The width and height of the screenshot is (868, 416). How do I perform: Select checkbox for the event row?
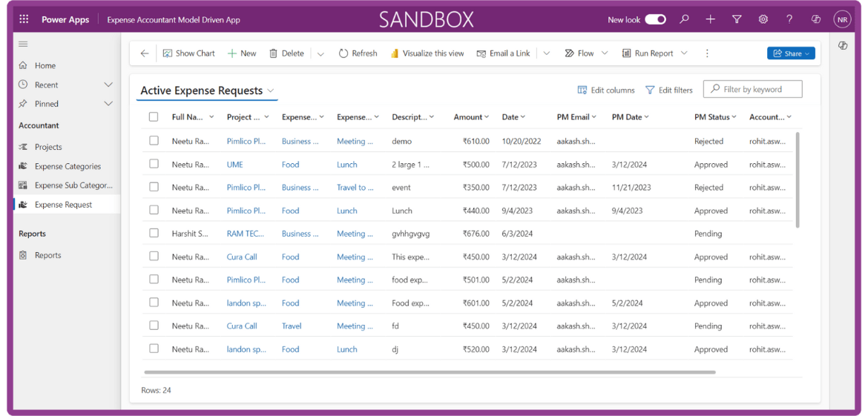coord(154,187)
